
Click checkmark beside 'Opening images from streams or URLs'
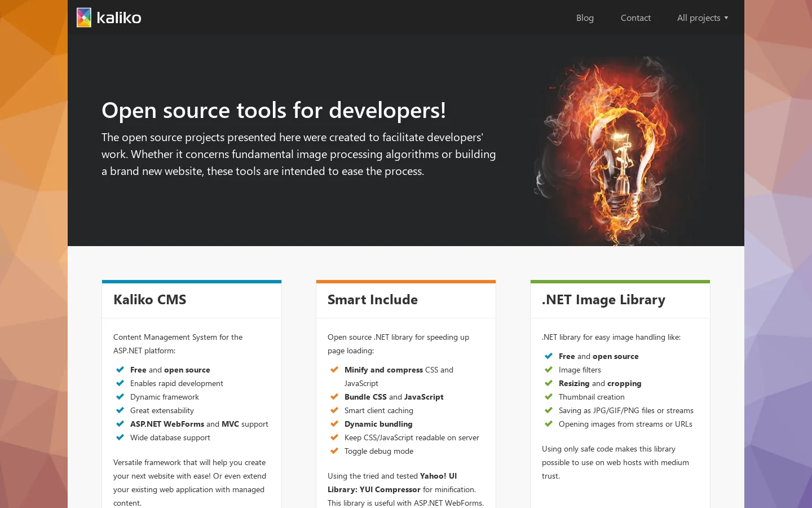[548, 424]
